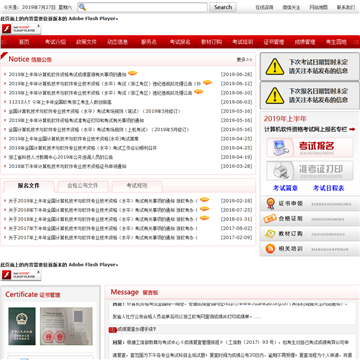
Task: Open notice dated 2019-04-19
Action: (61, 157)
